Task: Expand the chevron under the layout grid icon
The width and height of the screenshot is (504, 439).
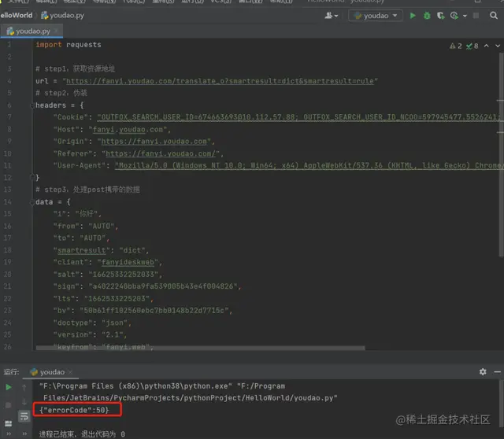Action: coord(9,433)
